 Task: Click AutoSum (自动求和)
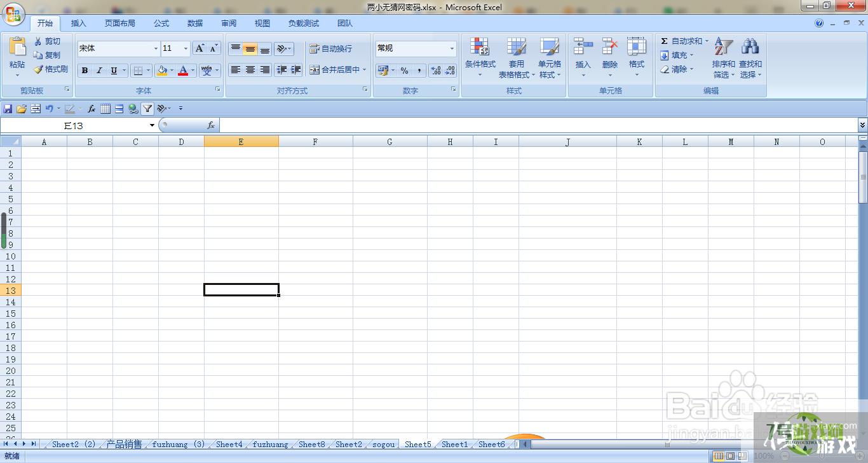click(x=684, y=41)
